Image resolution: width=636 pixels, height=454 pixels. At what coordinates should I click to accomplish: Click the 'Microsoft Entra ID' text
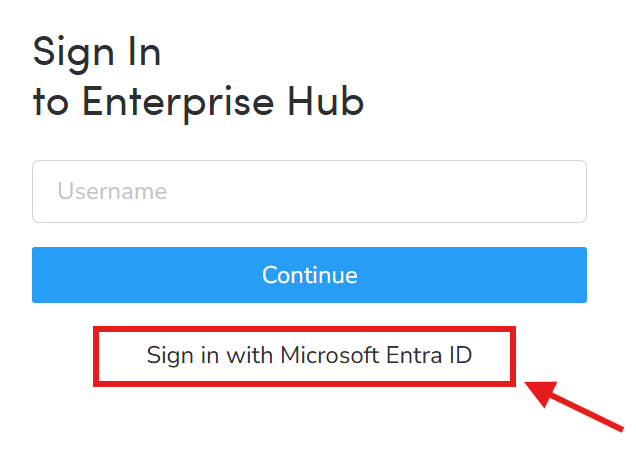click(376, 355)
